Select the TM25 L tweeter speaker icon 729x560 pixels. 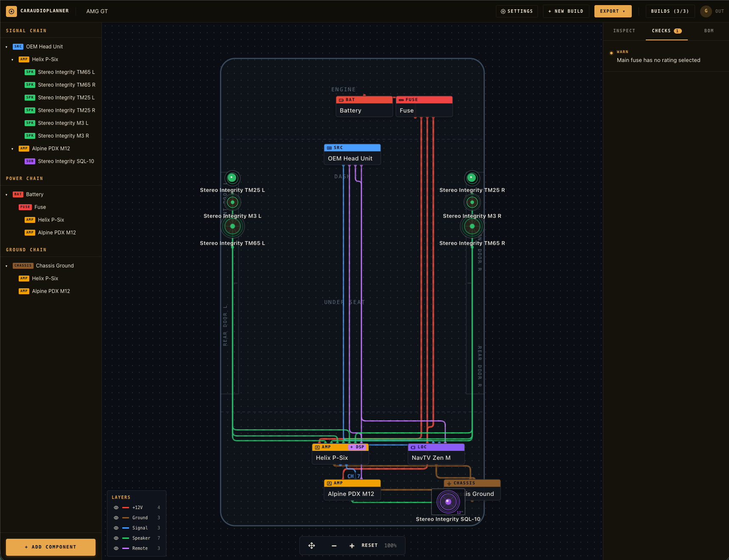click(232, 177)
